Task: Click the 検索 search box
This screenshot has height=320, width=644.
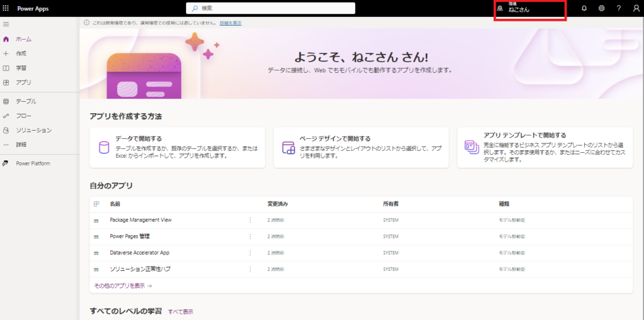Action: point(270,8)
